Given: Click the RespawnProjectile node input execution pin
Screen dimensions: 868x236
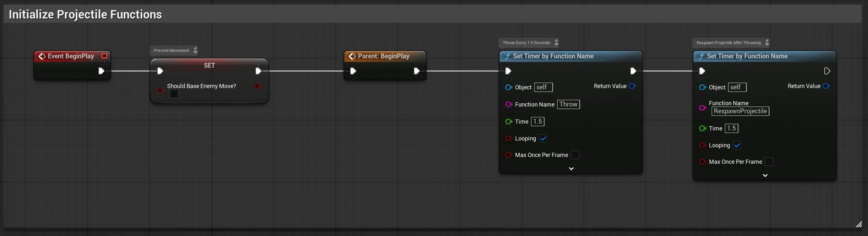Looking at the screenshot, I should click(x=702, y=71).
